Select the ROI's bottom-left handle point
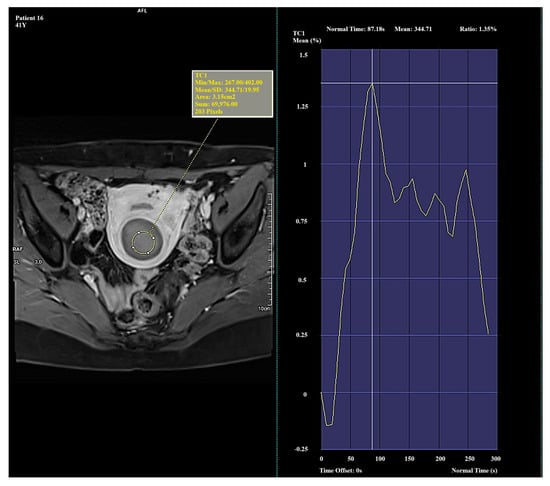Viewport: 550px width, 486px height. (133, 247)
